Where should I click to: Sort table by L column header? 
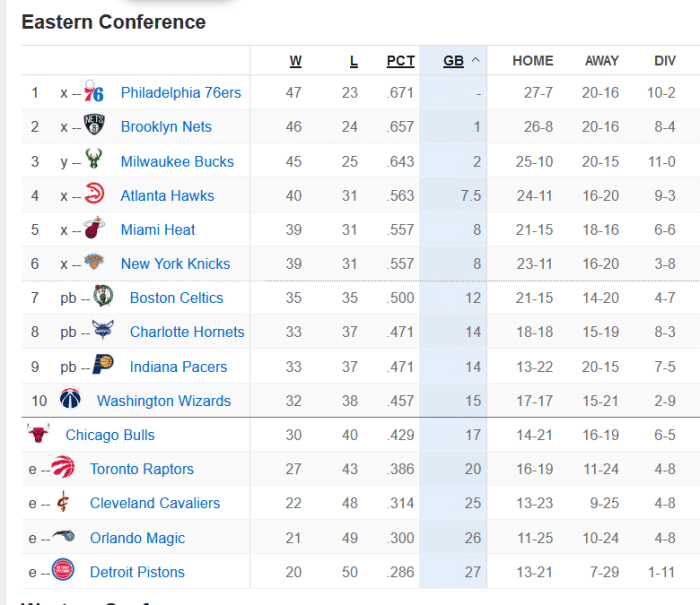353,61
